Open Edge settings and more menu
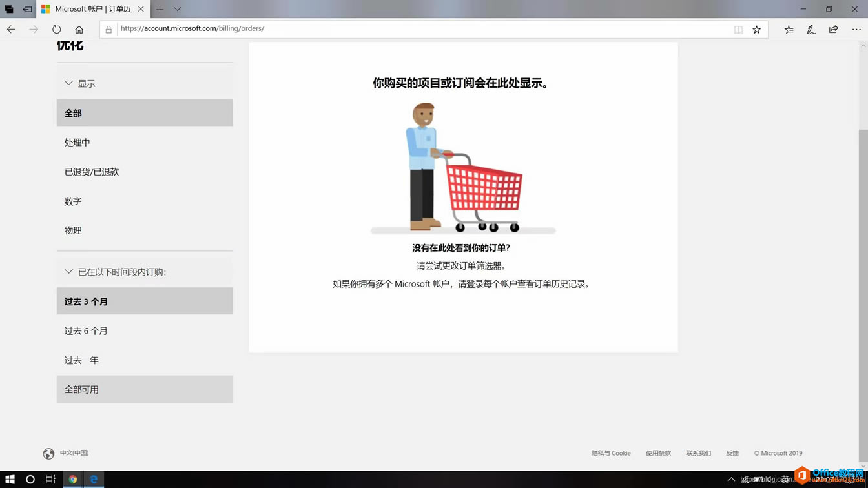 (x=856, y=29)
